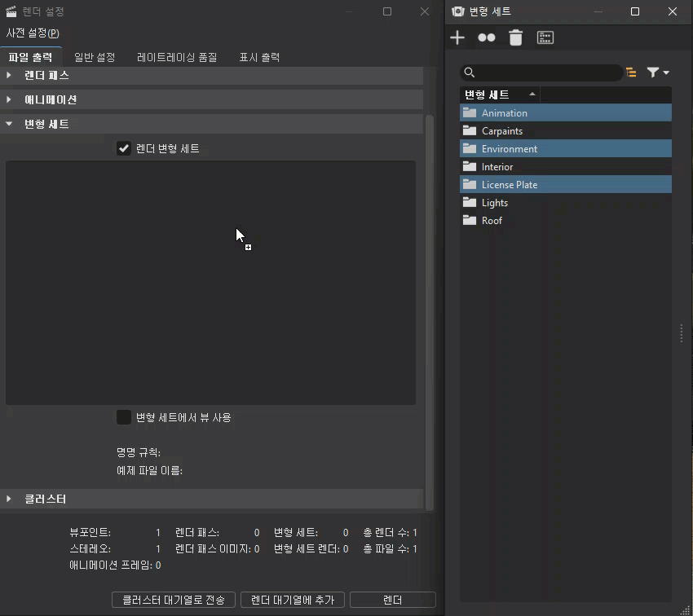Select the Carpaints folder row
The height and width of the screenshot is (616, 693).
(x=565, y=130)
